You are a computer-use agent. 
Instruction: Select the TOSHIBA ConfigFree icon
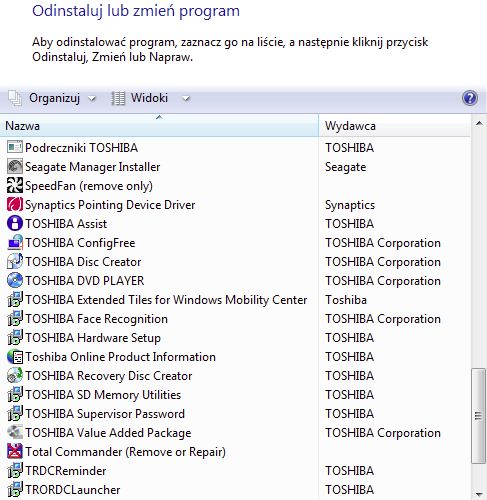[x=15, y=243]
